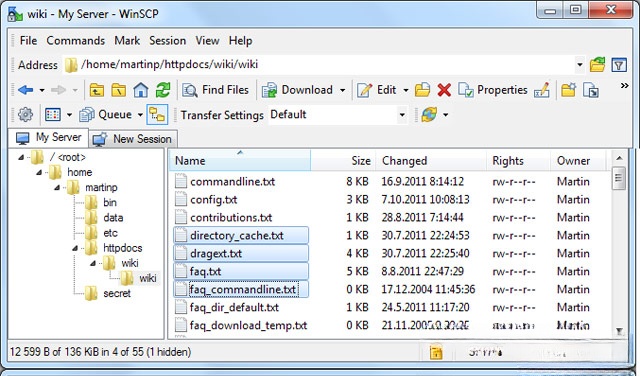This screenshot has width=640, height=376.
Task: Open the Queue dropdown arrow
Action: (140, 115)
